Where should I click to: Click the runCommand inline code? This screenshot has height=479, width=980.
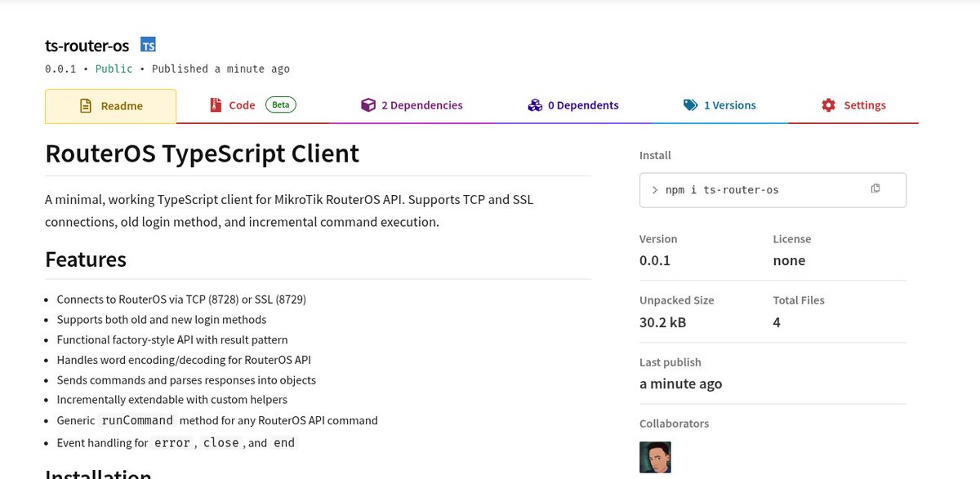[137, 420]
